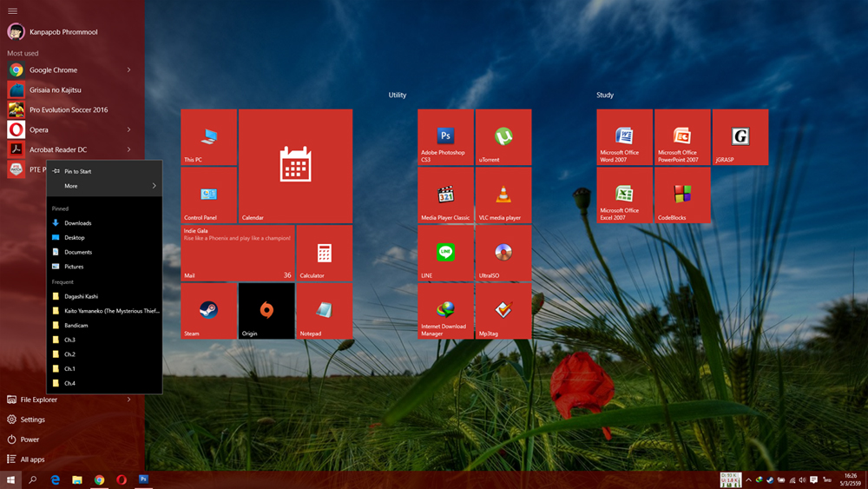
Task: Click the Study group heading
Action: tap(604, 95)
